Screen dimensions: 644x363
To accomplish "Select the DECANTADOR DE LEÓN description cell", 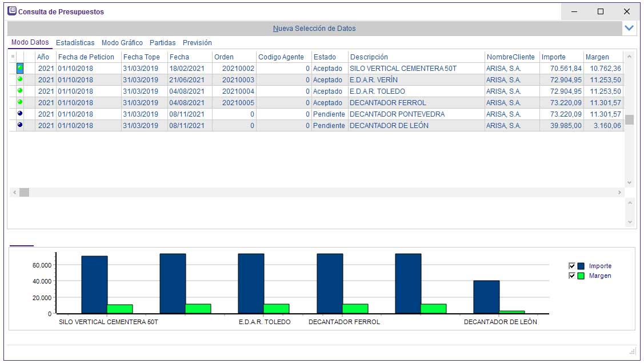I will pyautogui.click(x=389, y=125).
